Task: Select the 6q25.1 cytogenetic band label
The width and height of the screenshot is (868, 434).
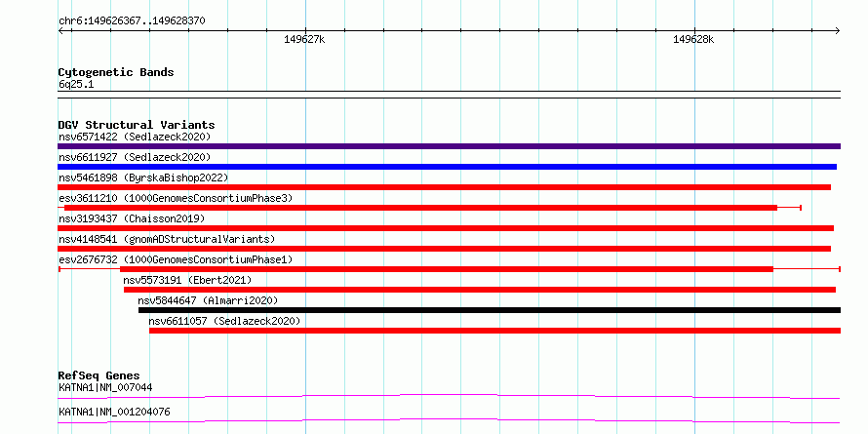Action: [76, 85]
